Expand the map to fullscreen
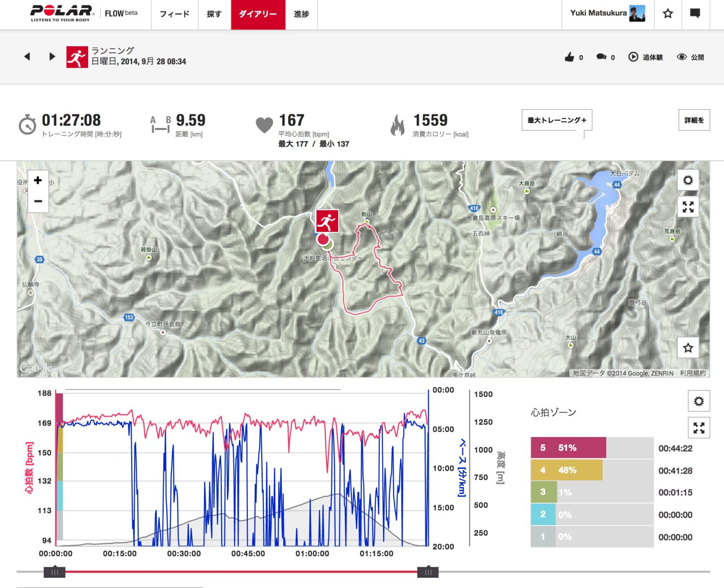Image resolution: width=724 pixels, height=588 pixels. [688, 207]
